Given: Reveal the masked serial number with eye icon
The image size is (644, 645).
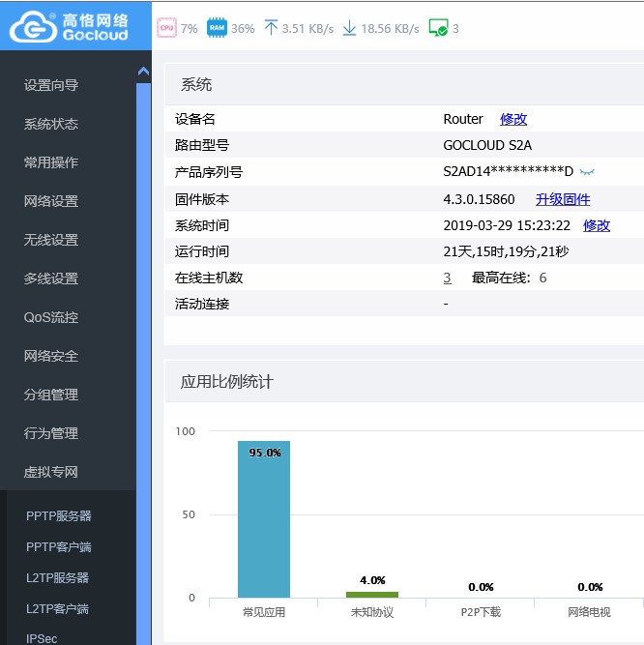Looking at the screenshot, I should [x=586, y=172].
